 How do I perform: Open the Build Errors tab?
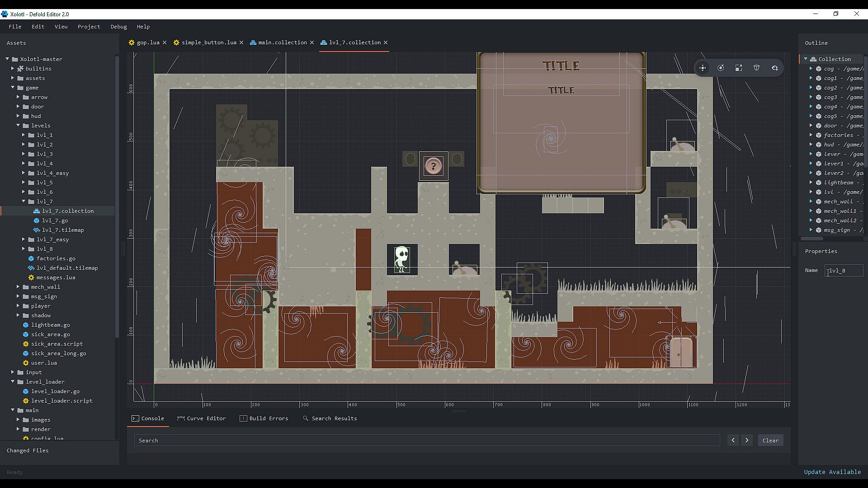(264, 418)
